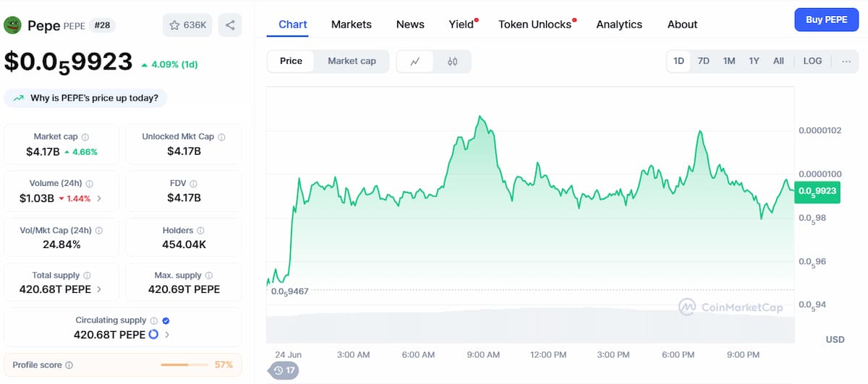Select the 1M time range
Screen dimensions: 868x384
coord(729,61)
